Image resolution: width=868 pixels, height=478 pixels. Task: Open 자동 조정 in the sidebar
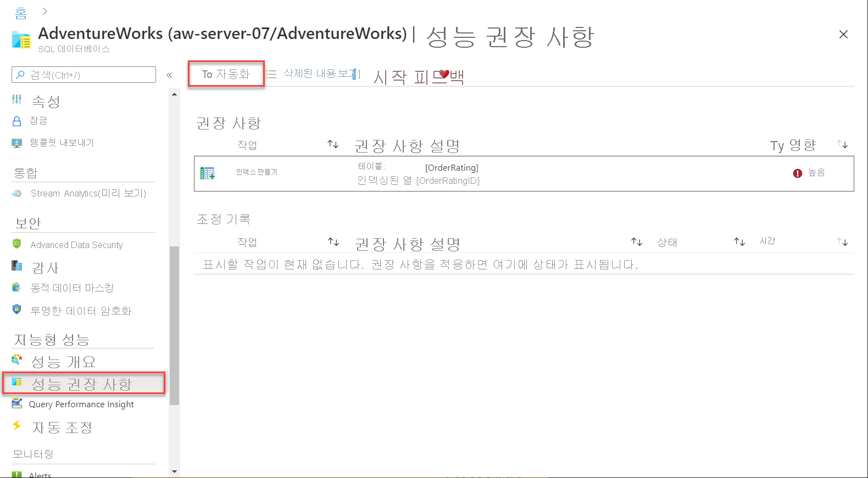(62, 428)
